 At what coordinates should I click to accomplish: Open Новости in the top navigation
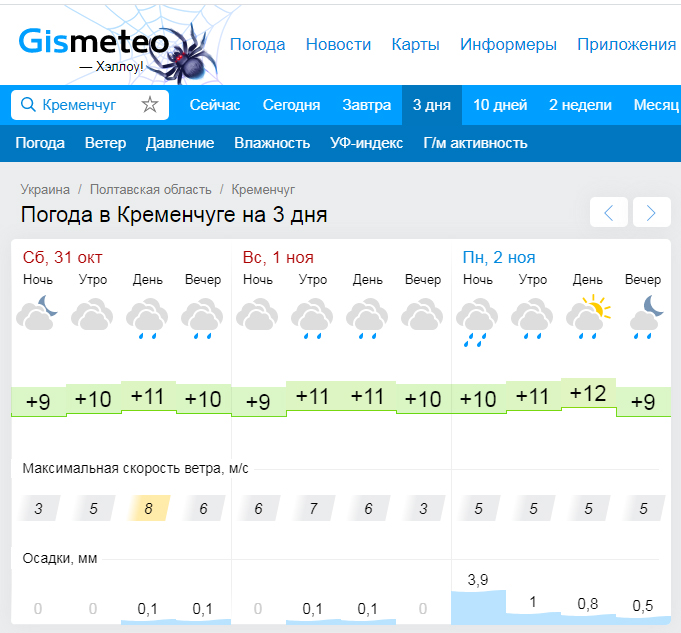338,45
